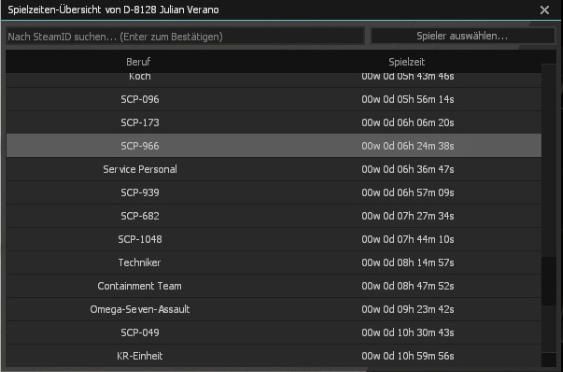Click playtime value 00w 0d 08h 14m 57s

pos(408,262)
